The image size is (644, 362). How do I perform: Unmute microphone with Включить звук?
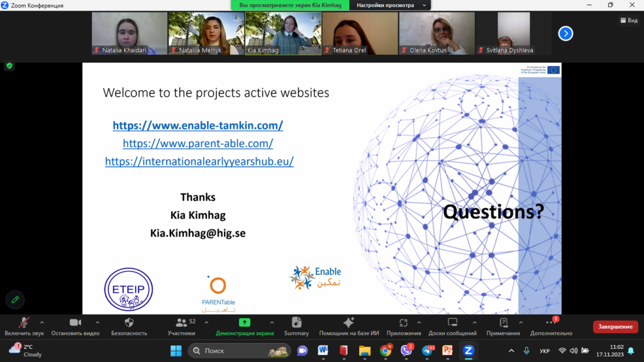coord(25,323)
